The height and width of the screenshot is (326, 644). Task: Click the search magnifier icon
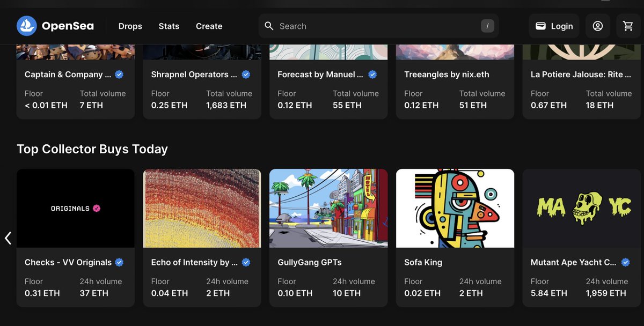[x=269, y=26]
